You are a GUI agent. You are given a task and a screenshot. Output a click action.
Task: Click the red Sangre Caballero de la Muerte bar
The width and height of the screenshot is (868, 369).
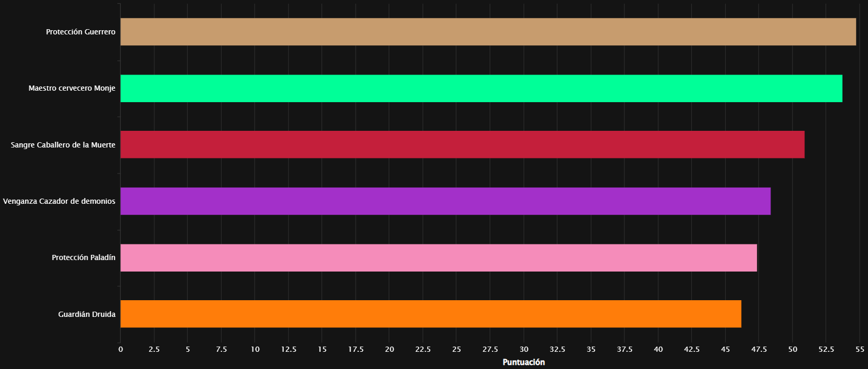[x=462, y=144]
